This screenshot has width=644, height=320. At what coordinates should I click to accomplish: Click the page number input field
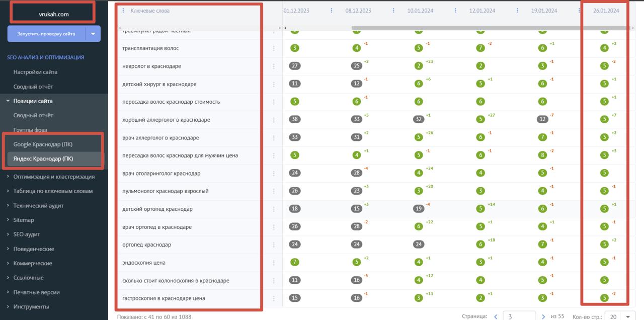pos(518,316)
